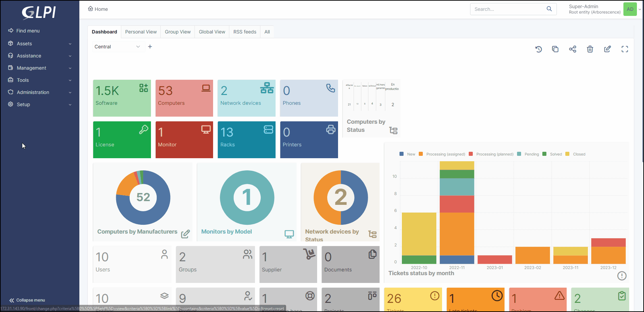644x312 pixels.
Task: Clone the dashboard with copy icon
Action: (x=555, y=49)
